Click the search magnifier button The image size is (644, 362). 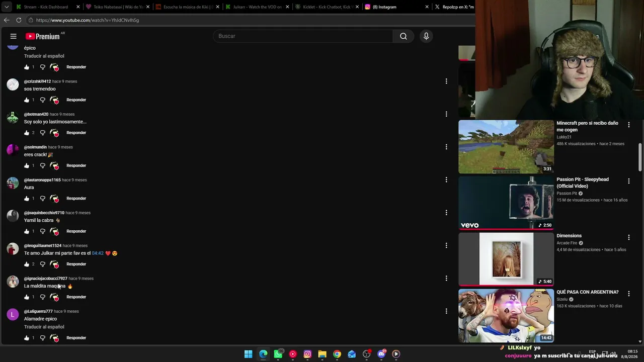tap(404, 36)
